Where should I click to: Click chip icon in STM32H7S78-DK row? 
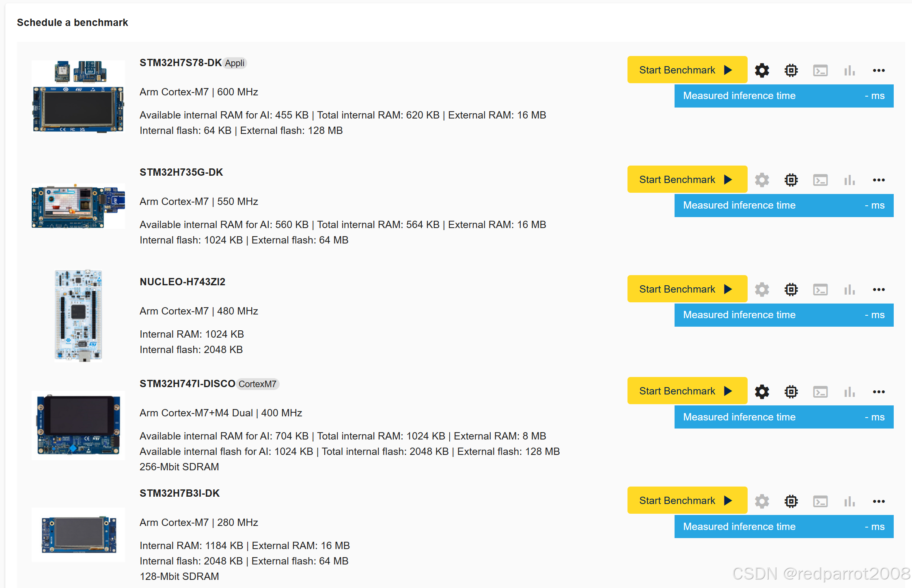pos(791,70)
